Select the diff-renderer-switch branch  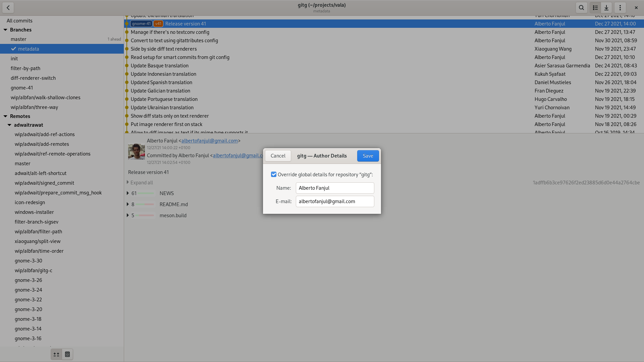click(x=62, y=78)
